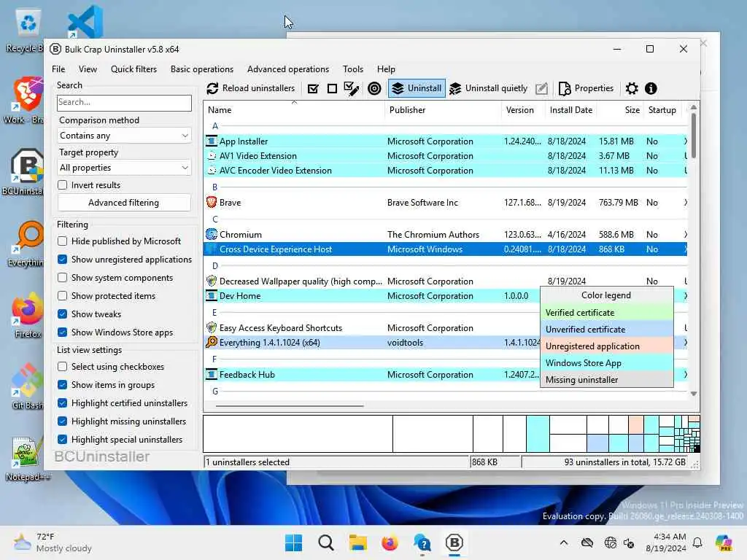Uncheck Show unregistered applications
This screenshot has height=560, width=747.
click(x=63, y=260)
